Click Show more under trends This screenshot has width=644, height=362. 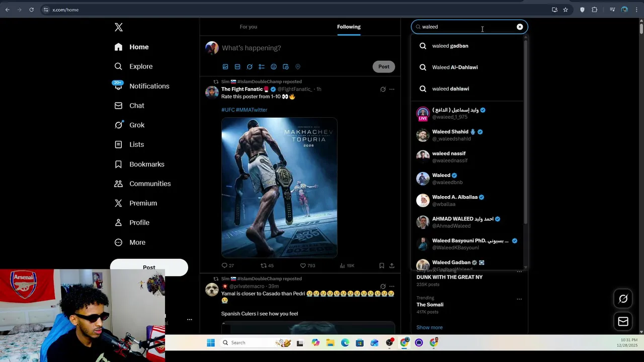430,327
